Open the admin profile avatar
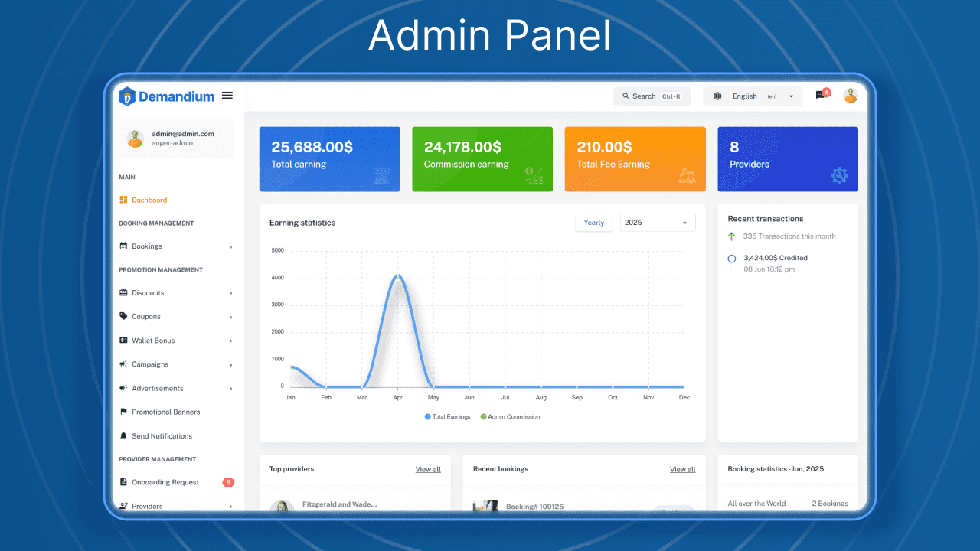 [x=850, y=96]
